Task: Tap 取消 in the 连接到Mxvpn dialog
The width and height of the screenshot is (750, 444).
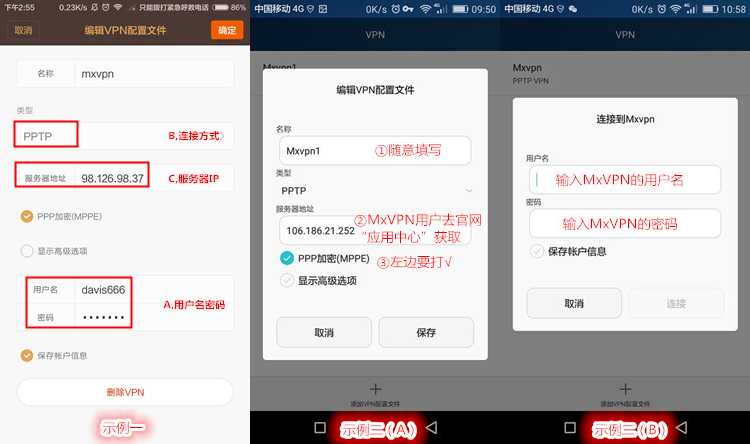Action: [x=574, y=303]
